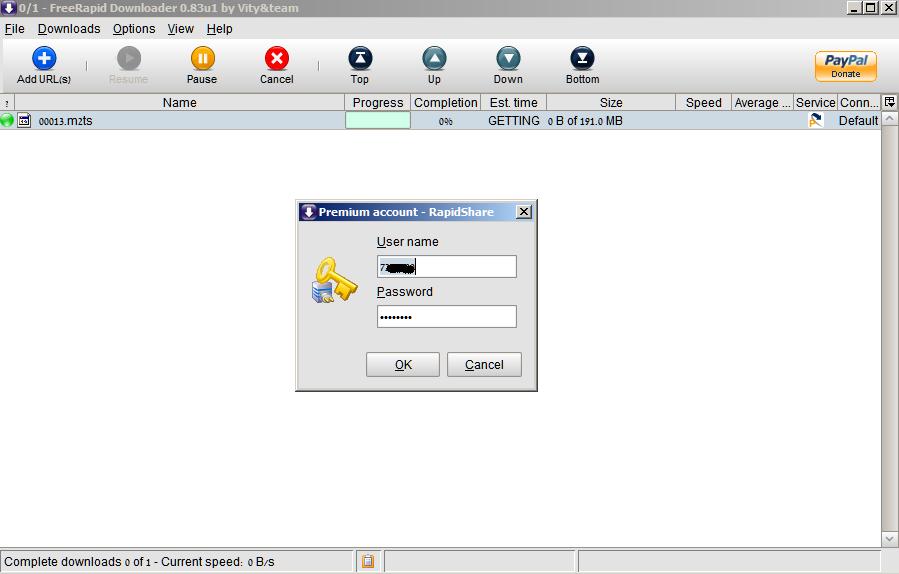The image size is (899, 574).
Task: Close the Premium account RapidShare dialog
Action: click(523, 212)
